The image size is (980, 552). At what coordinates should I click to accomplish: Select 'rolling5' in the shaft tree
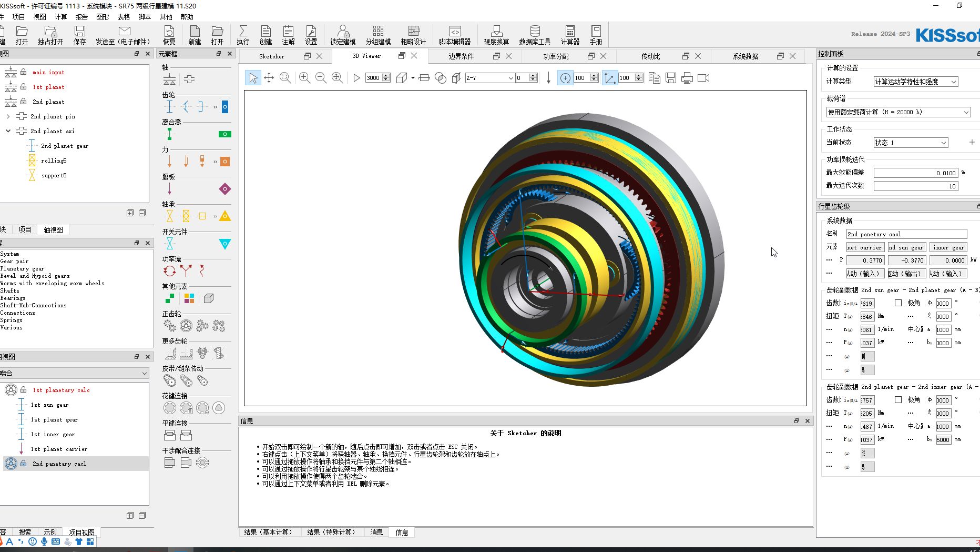point(54,160)
